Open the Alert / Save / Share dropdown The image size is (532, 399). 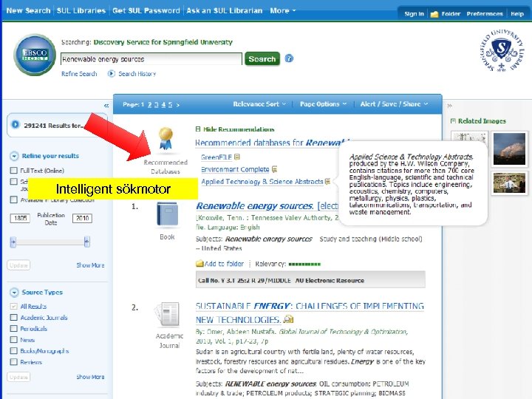point(394,104)
